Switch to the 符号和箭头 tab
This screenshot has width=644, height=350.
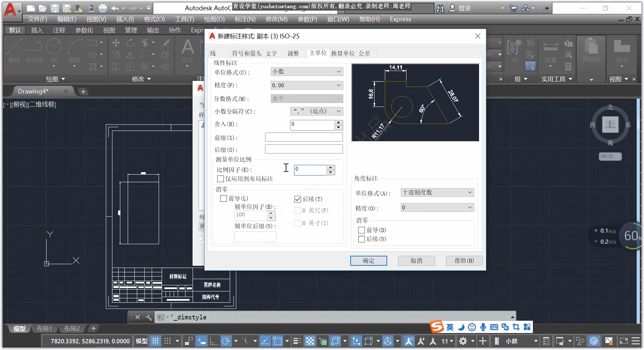(x=246, y=54)
